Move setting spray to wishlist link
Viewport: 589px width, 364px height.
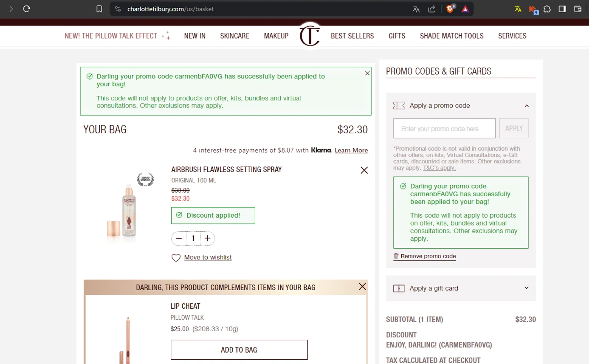(208, 257)
